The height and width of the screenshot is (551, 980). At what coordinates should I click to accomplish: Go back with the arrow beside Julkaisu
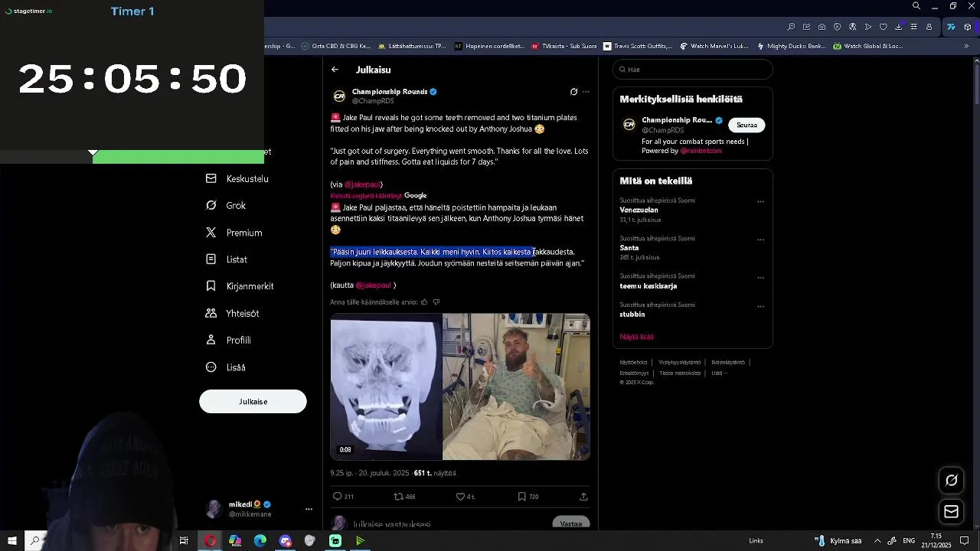[335, 70]
